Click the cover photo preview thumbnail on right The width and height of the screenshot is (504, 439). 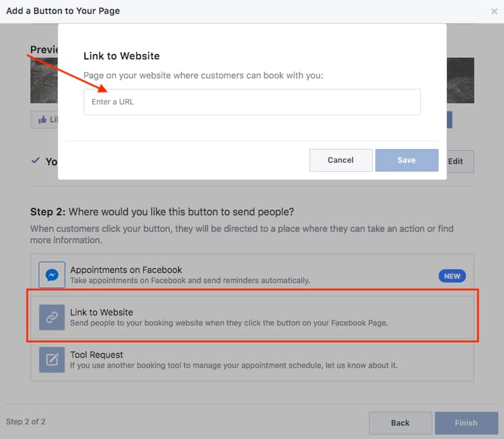click(x=460, y=80)
